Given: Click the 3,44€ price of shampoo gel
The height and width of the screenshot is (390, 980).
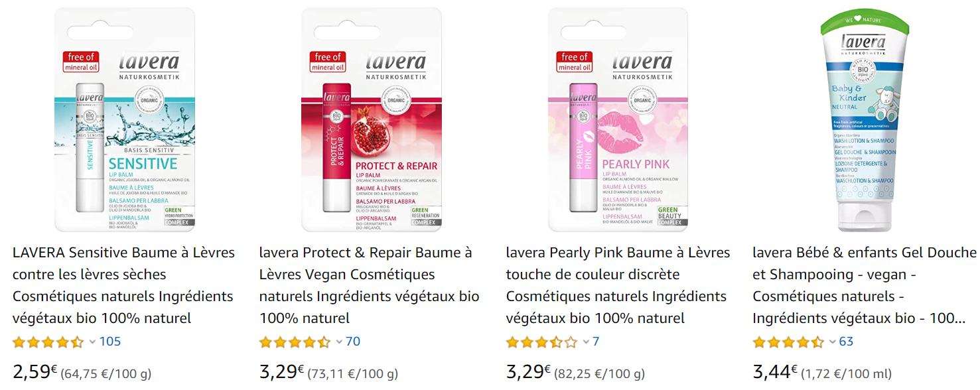Looking at the screenshot, I should [775, 371].
